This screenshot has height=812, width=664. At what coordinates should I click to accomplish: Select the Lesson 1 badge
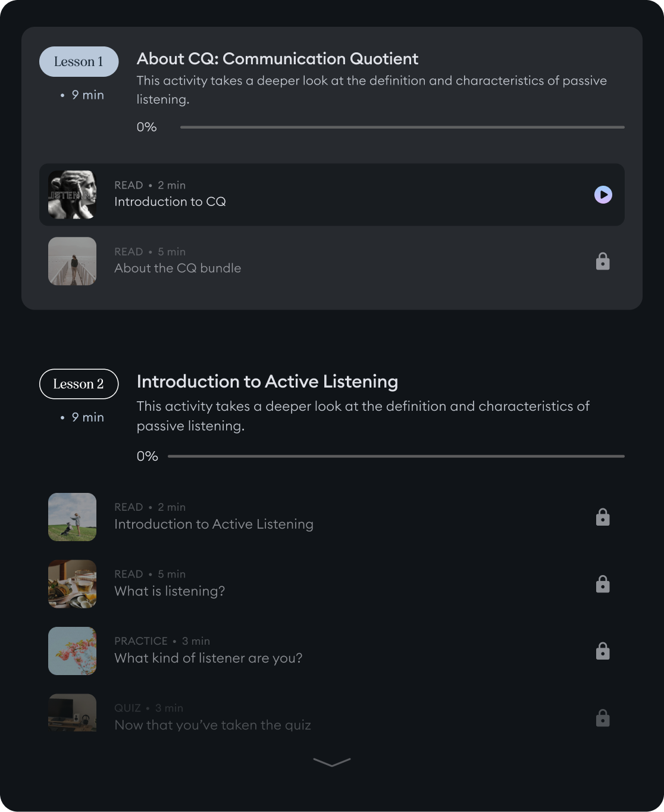[x=79, y=62]
